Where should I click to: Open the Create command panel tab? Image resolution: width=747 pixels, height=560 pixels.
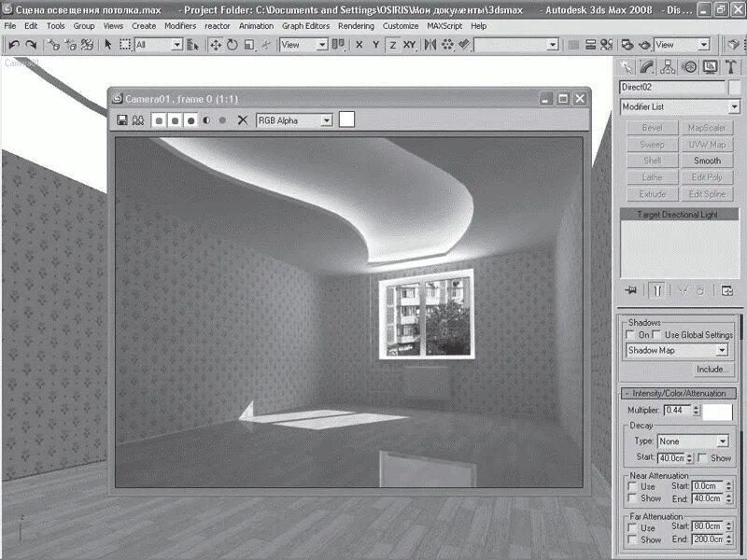point(626,67)
